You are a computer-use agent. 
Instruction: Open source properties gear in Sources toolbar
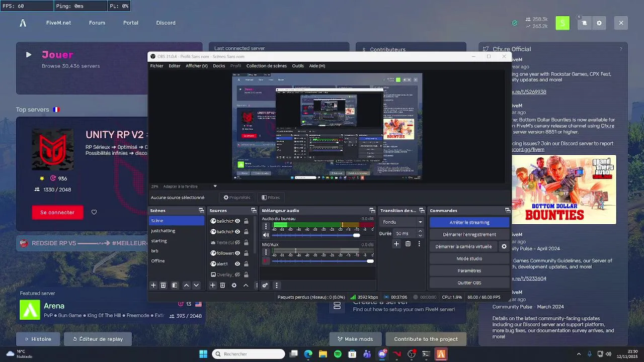tap(234, 285)
